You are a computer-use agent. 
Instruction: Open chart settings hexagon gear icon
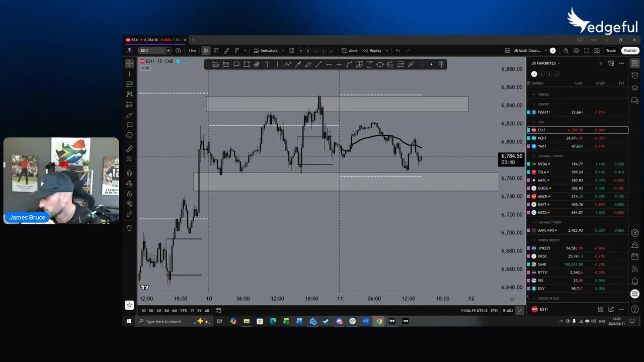[x=576, y=50]
